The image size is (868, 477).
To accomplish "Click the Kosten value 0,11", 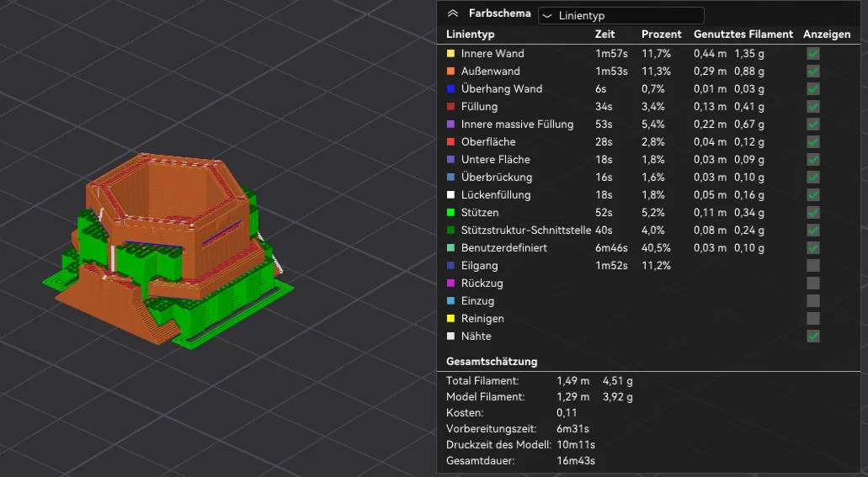I will (x=567, y=413).
